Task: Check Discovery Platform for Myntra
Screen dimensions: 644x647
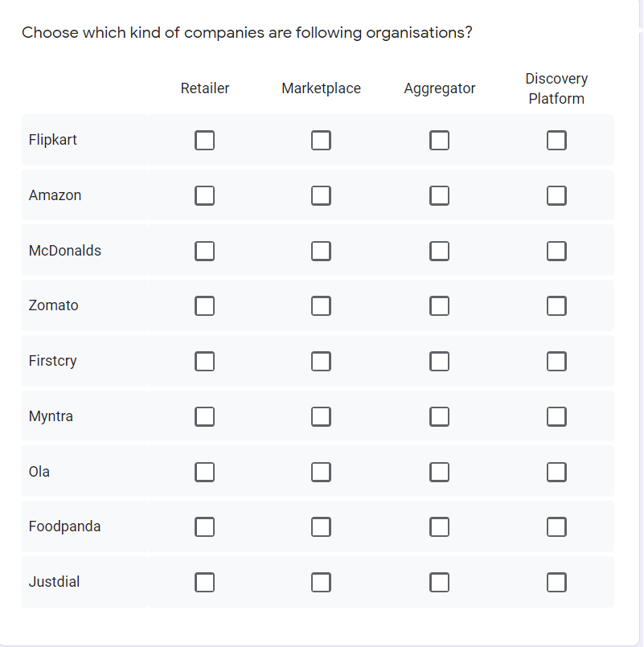Action: click(x=556, y=416)
